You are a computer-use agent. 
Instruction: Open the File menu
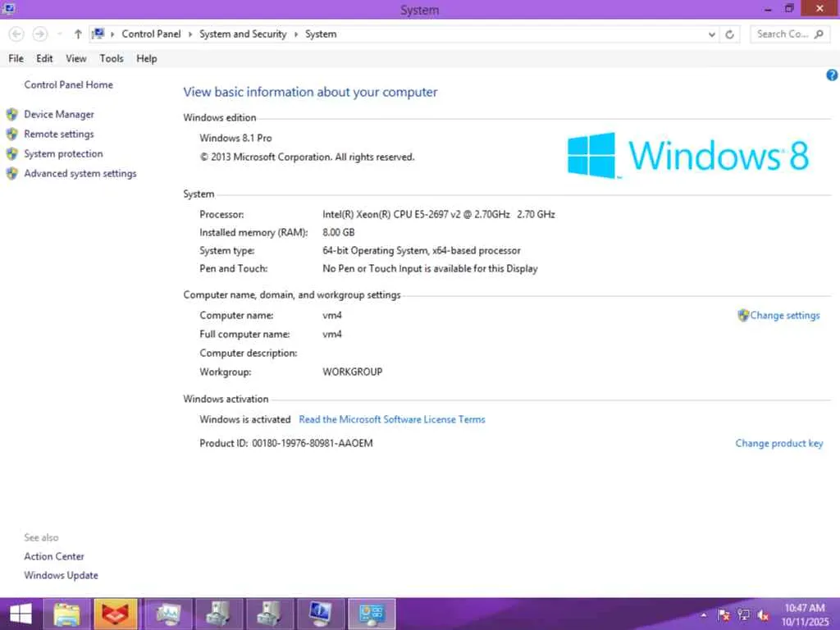tap(16, 58)
